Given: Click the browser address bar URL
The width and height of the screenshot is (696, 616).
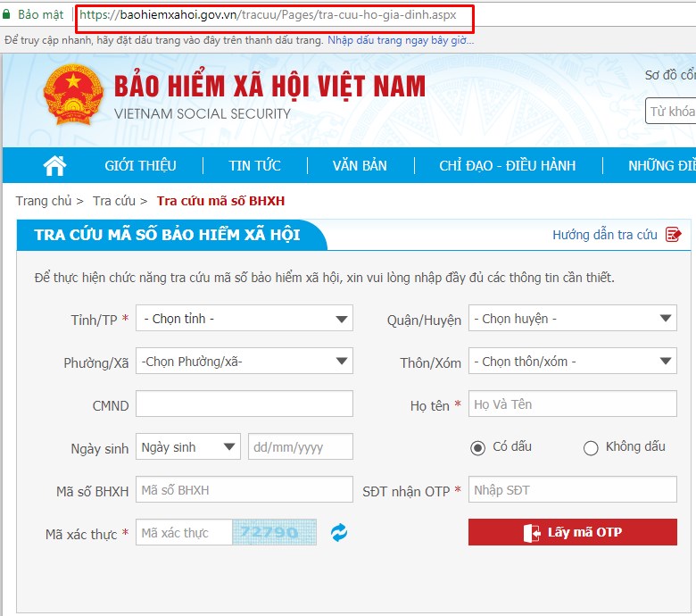Looking at the screenshot, I should click(x=268, y=14).
